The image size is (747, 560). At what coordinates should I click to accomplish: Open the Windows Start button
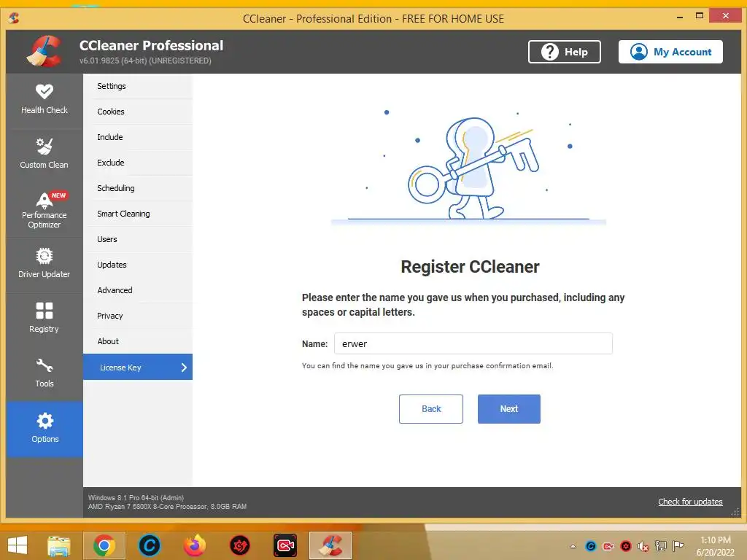point(18,545)
